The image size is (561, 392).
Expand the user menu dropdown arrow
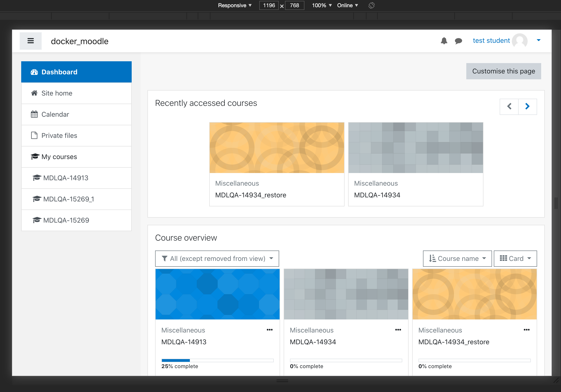click(x=538, y=40)
